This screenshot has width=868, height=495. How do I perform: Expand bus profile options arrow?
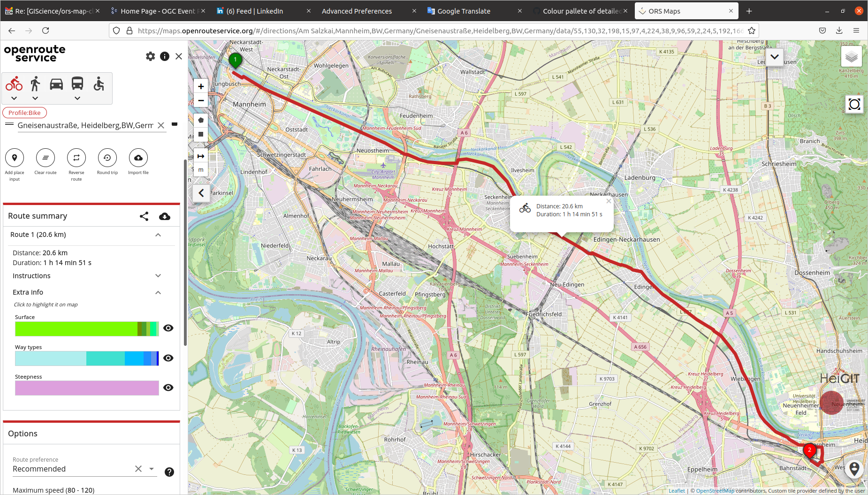tap(77, 98)
